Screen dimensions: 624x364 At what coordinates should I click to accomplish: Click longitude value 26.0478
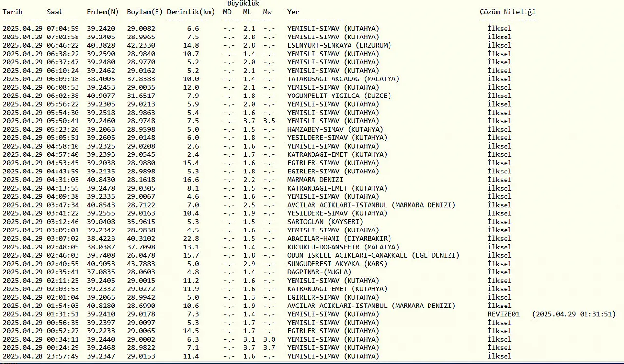point(141,255)
